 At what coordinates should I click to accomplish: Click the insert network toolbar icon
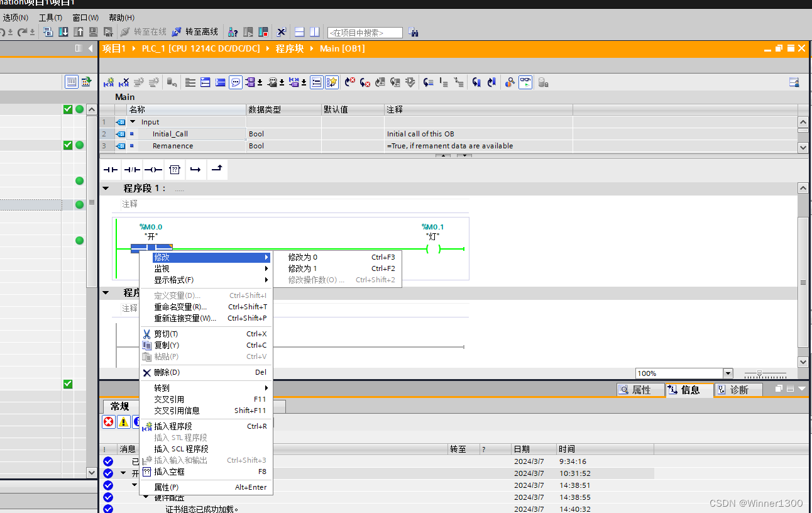[109, 82]
